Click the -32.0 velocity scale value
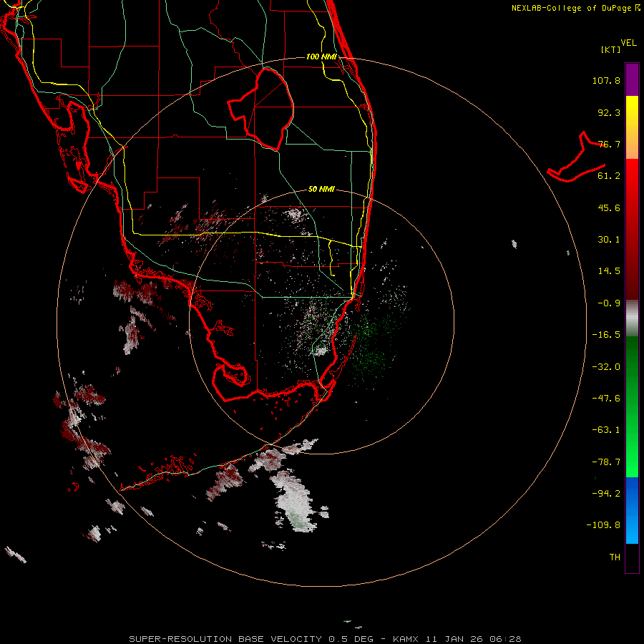This screenshot has height=644, width=644. coord(606,367)
